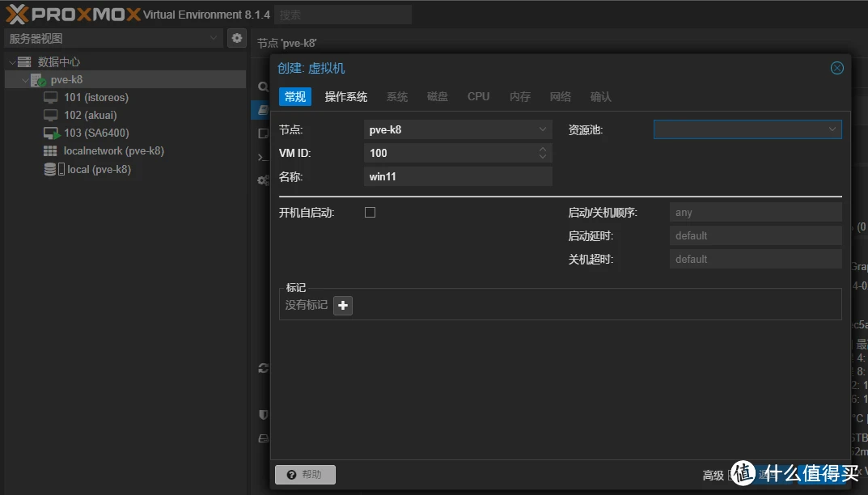This screenshot has height=495, width=868.
Task: Click the 帮助 button
Action: click(305, 475)
